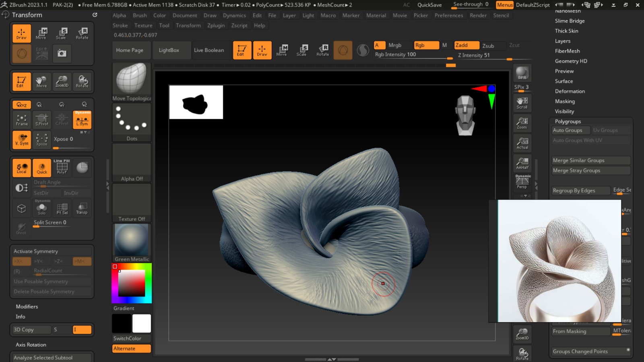Activate the Zoom3D tool in Transform panel
Image resolution: width=644 pixels, height=362 pixels.
pos(62,81)
